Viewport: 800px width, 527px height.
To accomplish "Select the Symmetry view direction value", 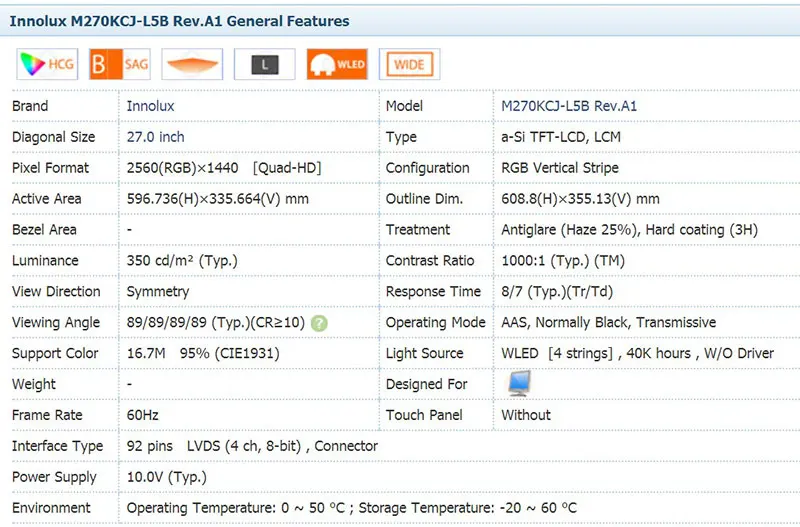I will pos(158,292).
